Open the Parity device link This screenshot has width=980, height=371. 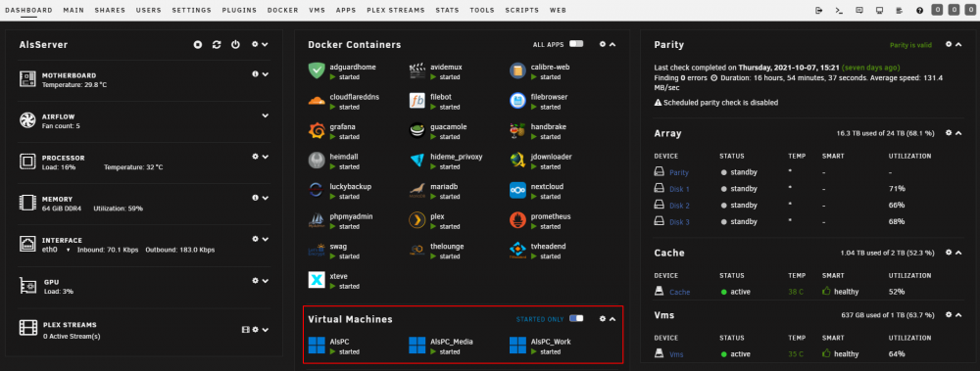[679, 172]
